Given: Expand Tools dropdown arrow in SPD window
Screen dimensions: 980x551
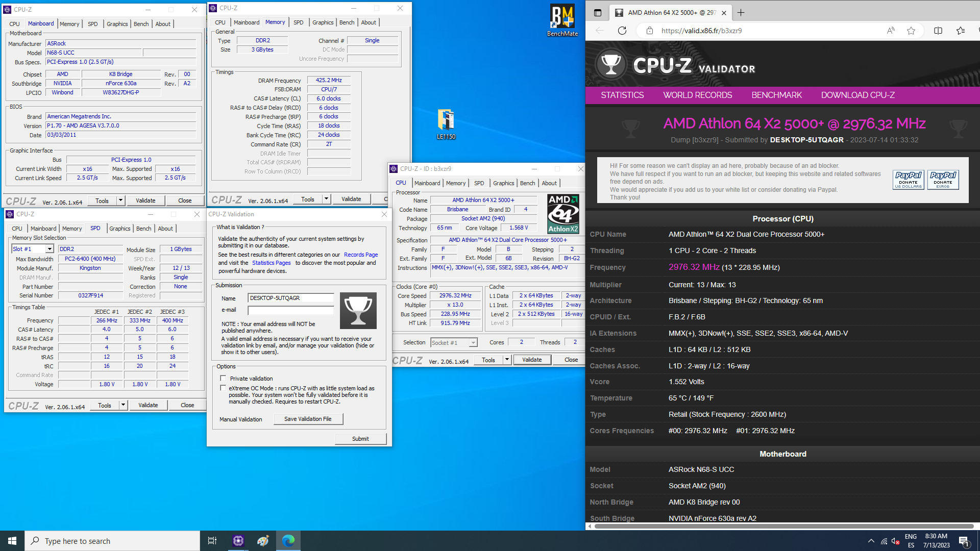Looking at the screenshot, I should tap(123, 405).
